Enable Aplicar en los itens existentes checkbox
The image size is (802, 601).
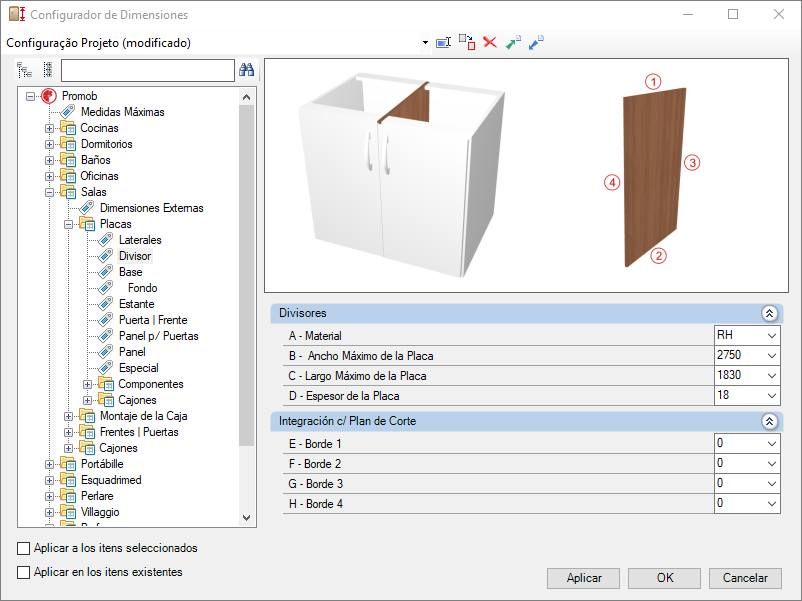[24, 572]
